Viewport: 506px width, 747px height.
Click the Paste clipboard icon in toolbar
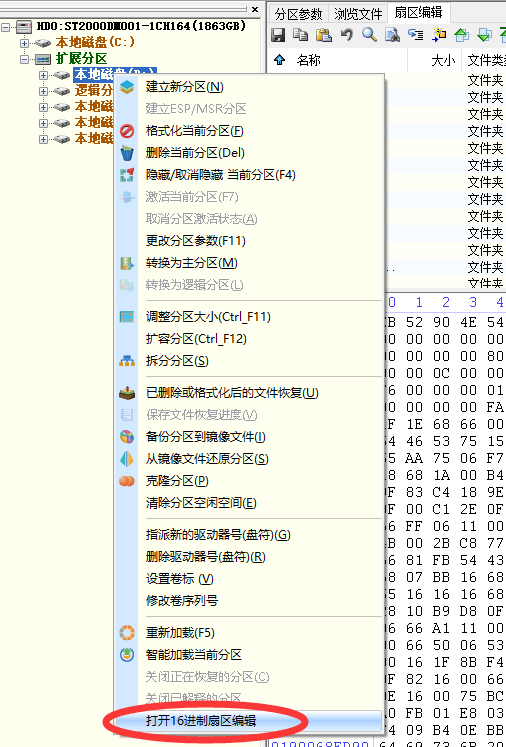pos(324,34)
